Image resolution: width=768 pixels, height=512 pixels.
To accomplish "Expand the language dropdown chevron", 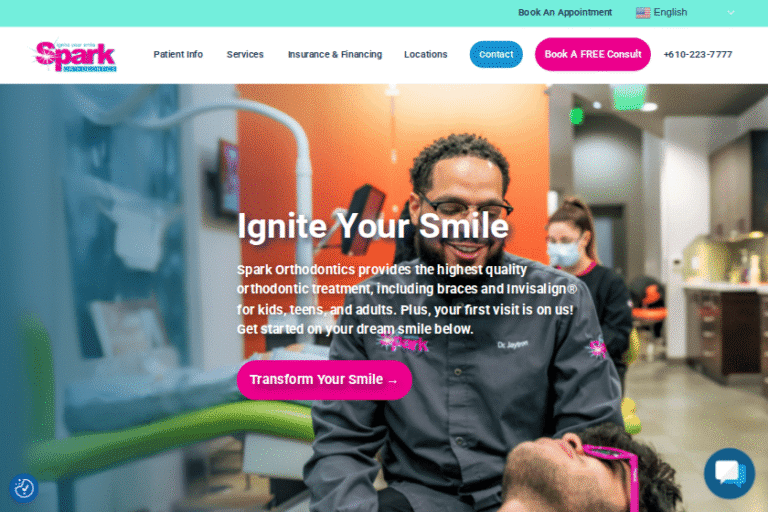I will [x=730, y=13].
